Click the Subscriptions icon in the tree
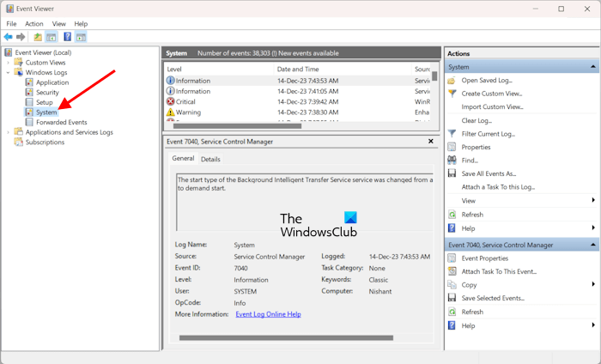Viewport: 601px width, 364px height. [x=18, y=142]
